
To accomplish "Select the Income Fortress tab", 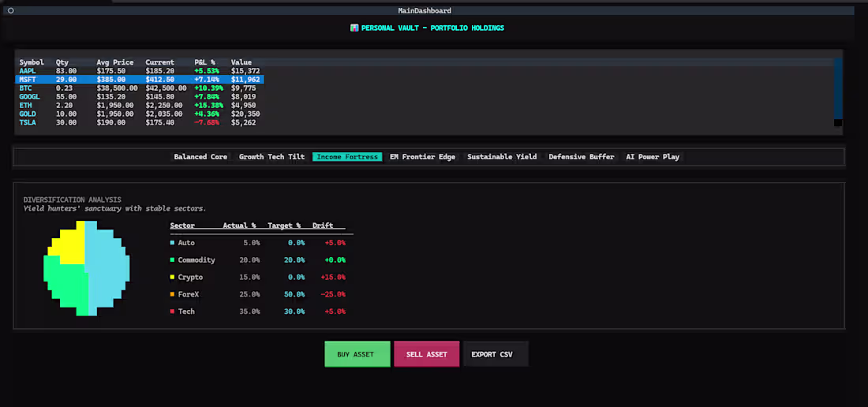I will (347, 157).
